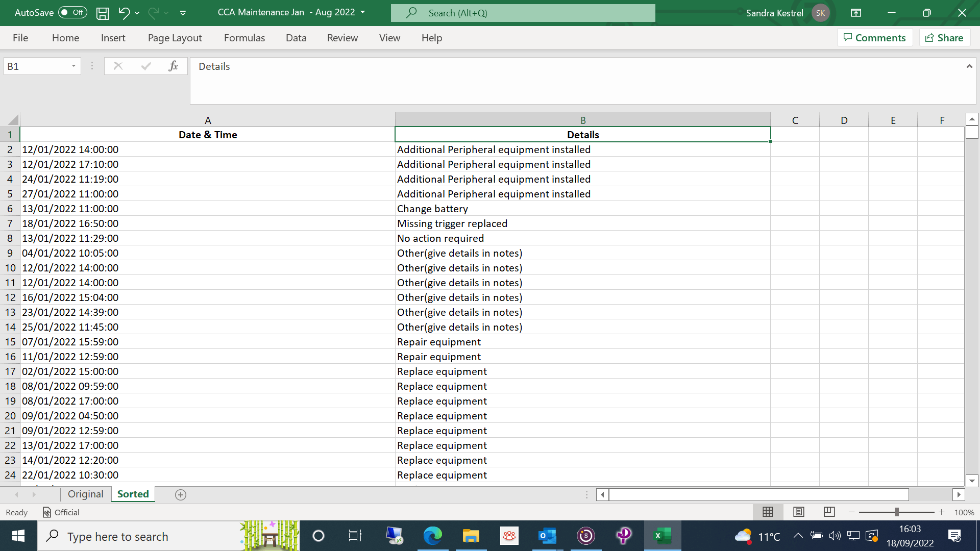Click the Share button
Screen dimensions: 980x551
point(944,38)
